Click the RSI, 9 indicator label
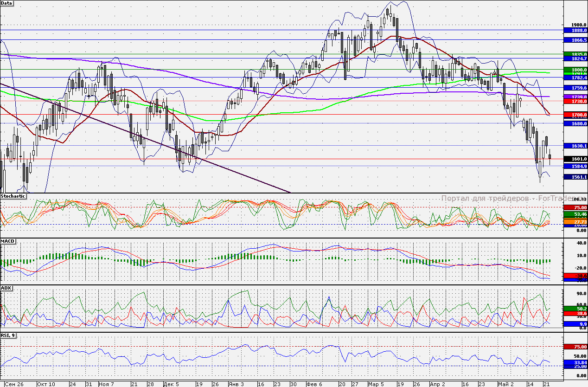588x387 pixels. point(8,334)
